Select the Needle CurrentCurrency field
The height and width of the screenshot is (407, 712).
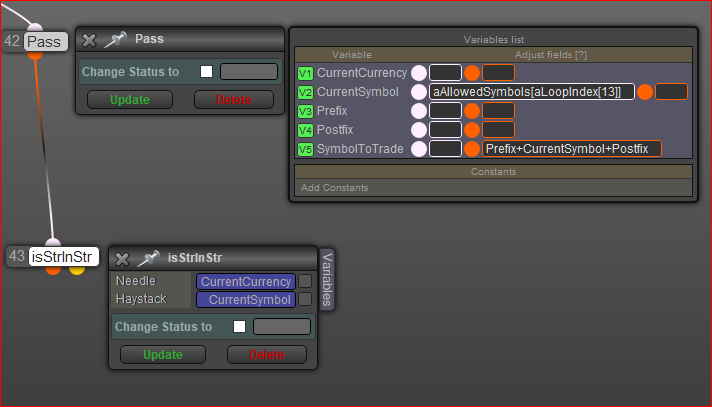[x=246, y=281]
